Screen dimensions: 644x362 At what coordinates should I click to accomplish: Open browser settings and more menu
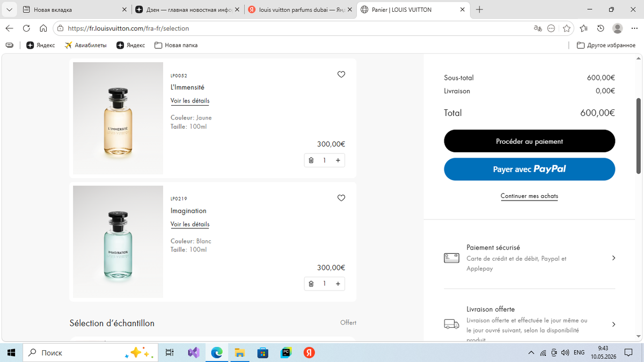(634, 28)
